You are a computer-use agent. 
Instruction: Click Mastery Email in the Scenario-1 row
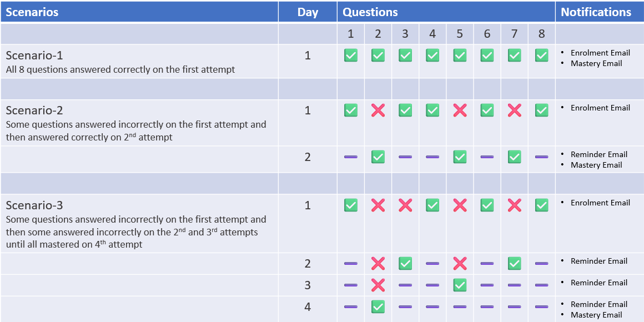point(596,63)
